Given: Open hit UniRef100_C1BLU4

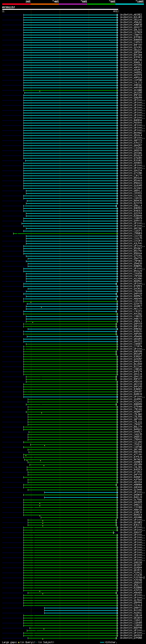Looking at the screenshot, I should click(131, 615).
